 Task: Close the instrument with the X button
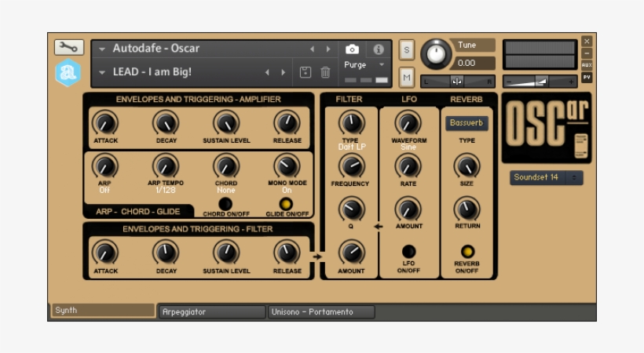coord(587,41)
